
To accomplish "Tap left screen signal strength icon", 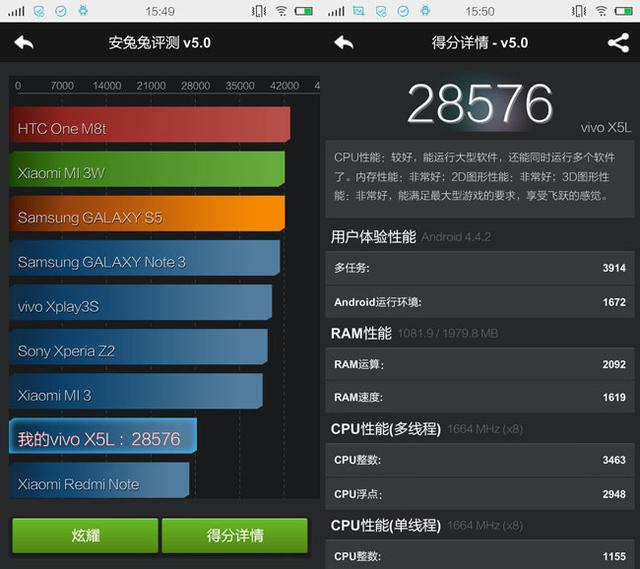I will point(16,11).
